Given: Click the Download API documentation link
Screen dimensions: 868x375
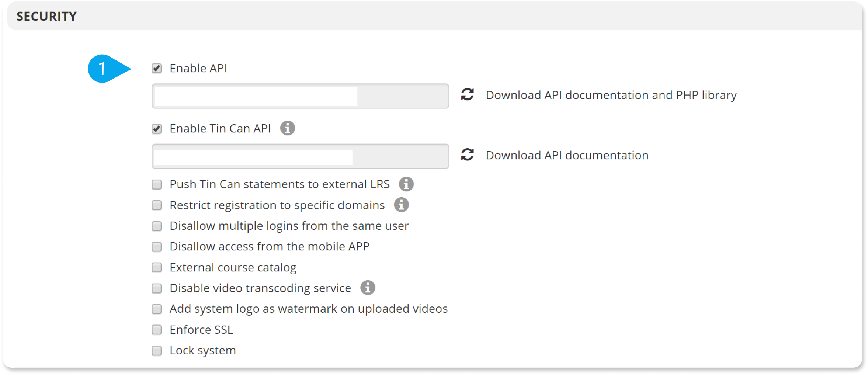Looking at the screenshot, I should tap(567, 155).
